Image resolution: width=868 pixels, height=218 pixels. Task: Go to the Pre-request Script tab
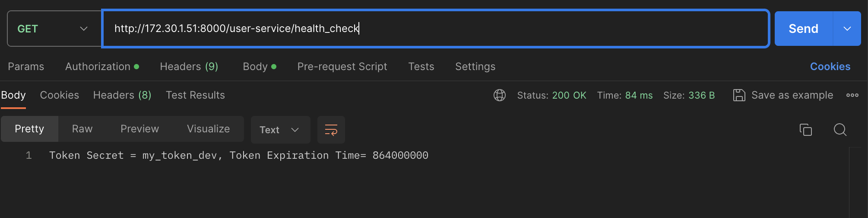pyautogui.click(x=342, y=67)
